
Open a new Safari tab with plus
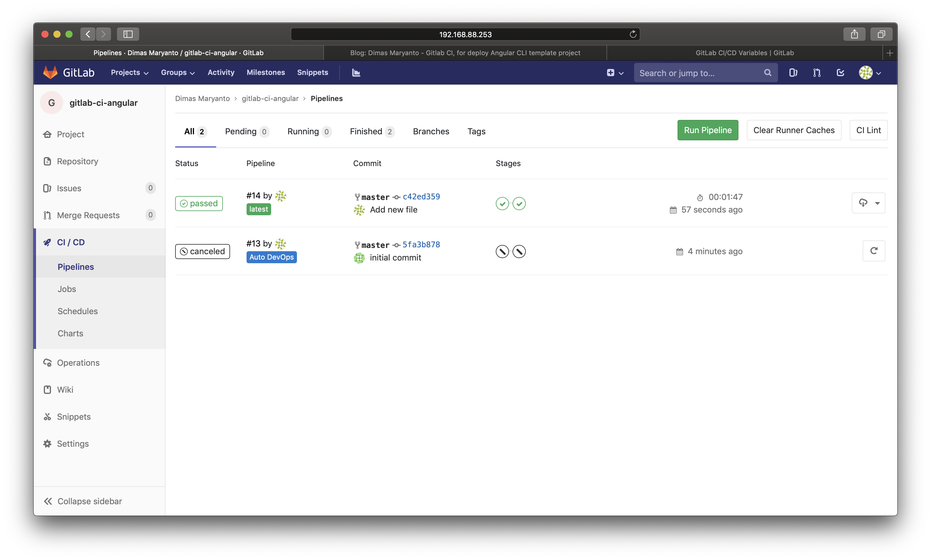pyautogui.click(x=890, y=53)
